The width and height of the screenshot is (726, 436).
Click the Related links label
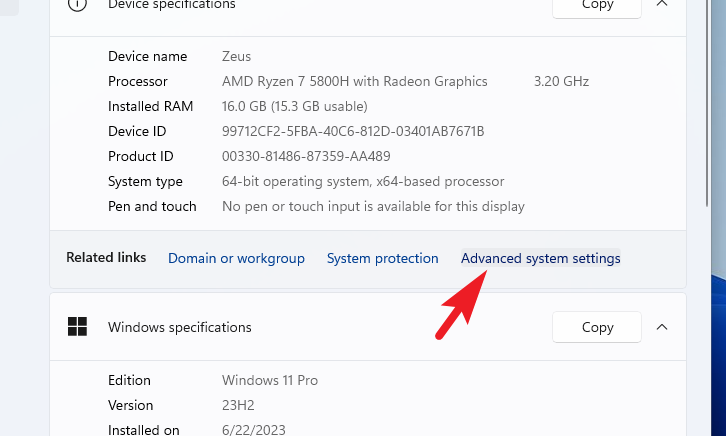(x=106, y=257)
